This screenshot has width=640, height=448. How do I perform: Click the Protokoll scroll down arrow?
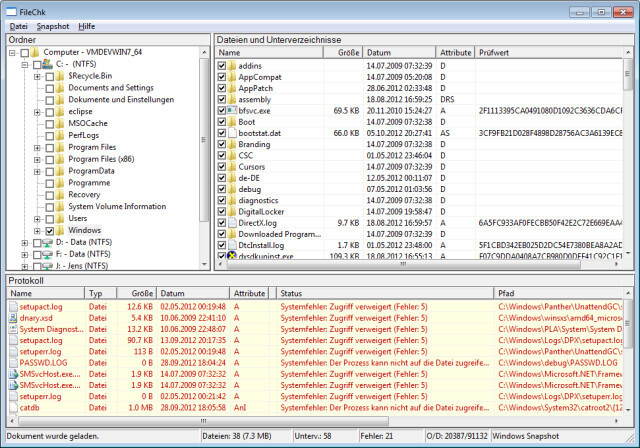pos(628,410)
